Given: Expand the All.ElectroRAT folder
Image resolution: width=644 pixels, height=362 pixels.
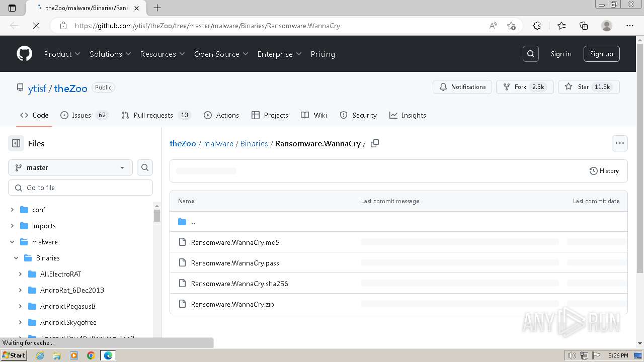Looking at the screenshot, I should click(x=20, y=274).
